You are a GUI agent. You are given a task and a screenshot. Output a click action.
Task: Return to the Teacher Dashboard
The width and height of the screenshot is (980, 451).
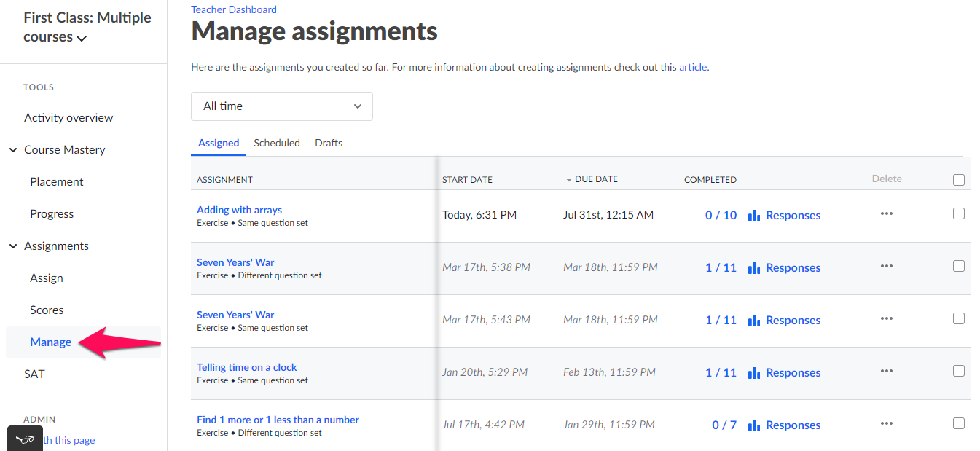tap(233, 9)
